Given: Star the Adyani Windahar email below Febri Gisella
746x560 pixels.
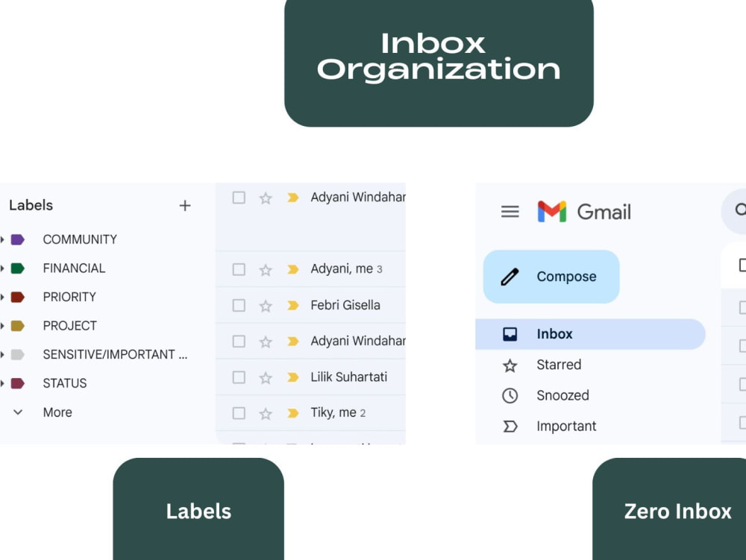Looking at the screenshot, I should pos(266,342).
